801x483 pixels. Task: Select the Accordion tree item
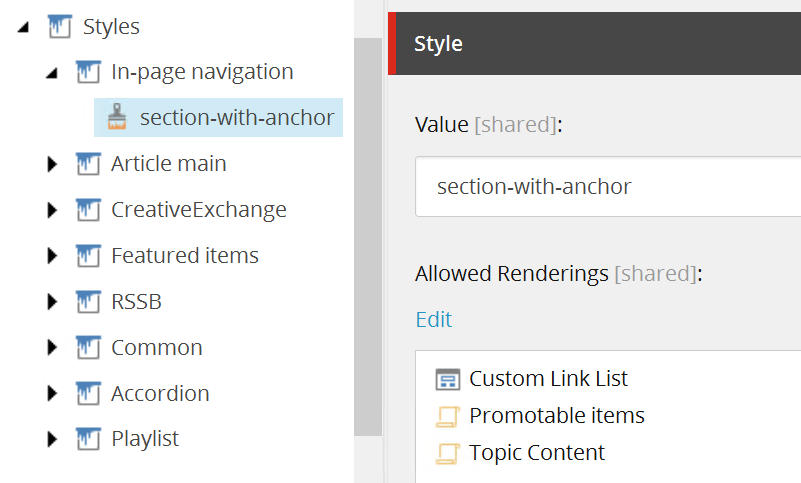tap(160, 394)
